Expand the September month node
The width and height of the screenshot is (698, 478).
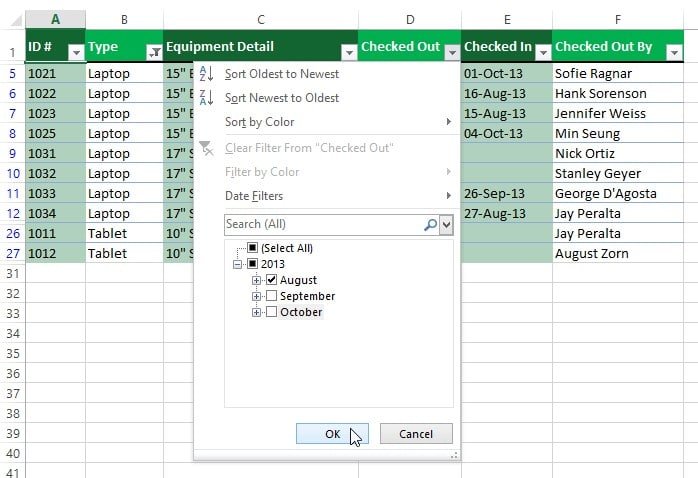click(256, 296)
